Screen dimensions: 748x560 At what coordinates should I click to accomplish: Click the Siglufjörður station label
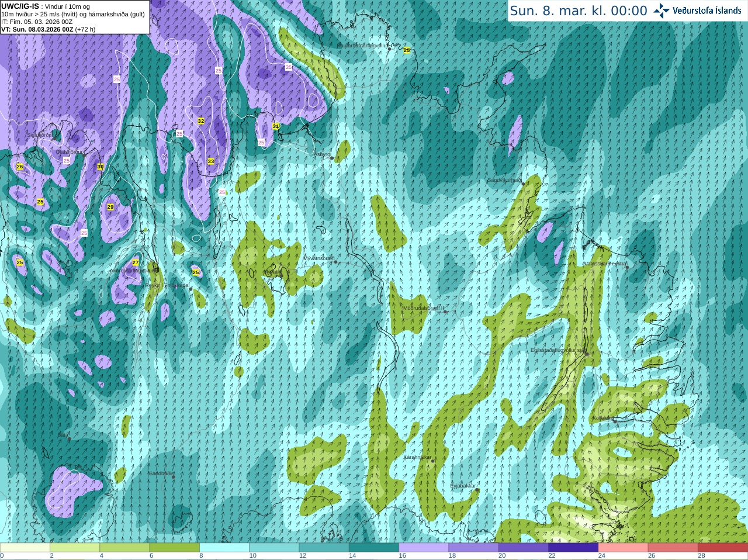[x=40, y=135]
